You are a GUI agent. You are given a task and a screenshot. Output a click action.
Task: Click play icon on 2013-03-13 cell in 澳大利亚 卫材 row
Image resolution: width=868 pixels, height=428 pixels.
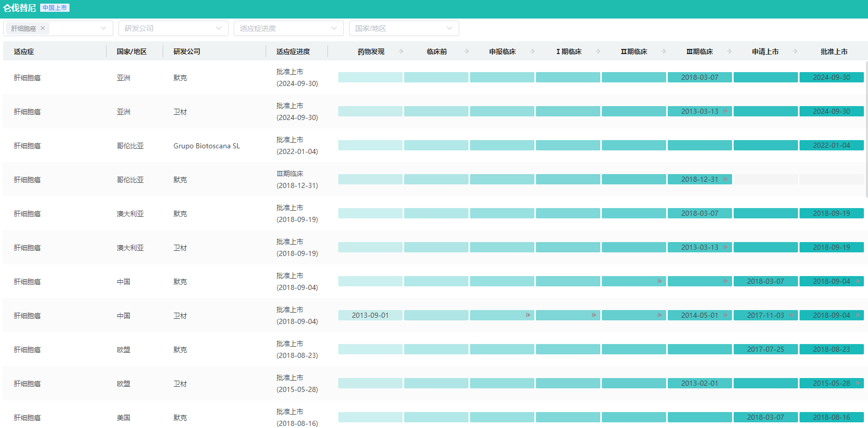point(725,247)
